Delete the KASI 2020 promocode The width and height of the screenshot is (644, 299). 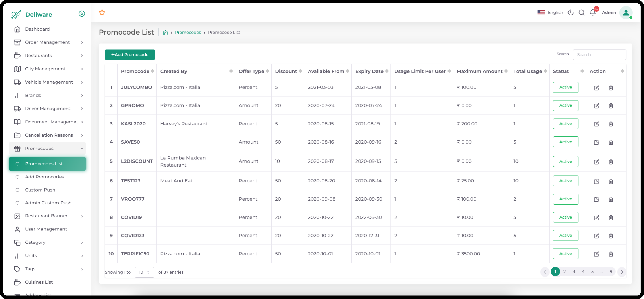[x=611, y=124]
